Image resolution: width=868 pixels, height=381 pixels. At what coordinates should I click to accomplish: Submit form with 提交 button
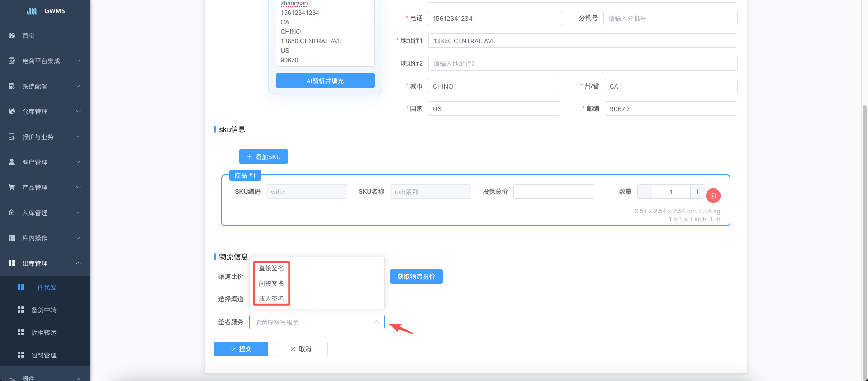pos(241,349)
